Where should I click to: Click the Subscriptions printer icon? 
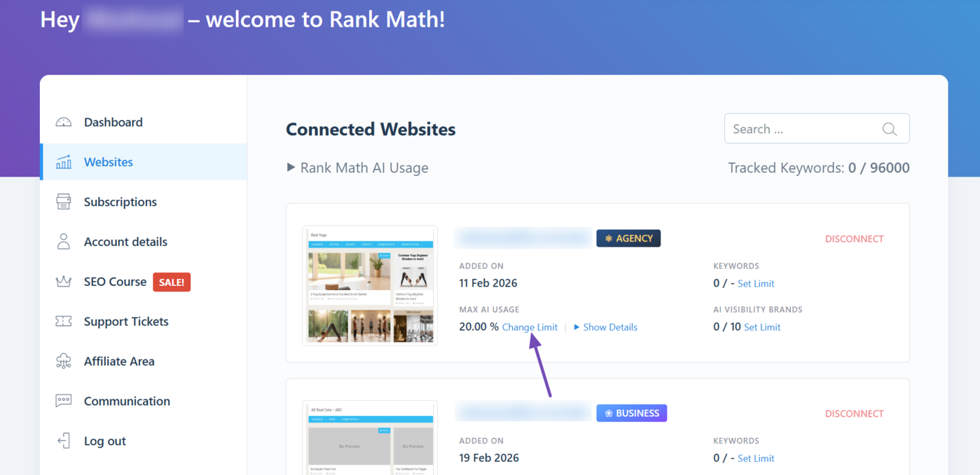tap(64, 202)
